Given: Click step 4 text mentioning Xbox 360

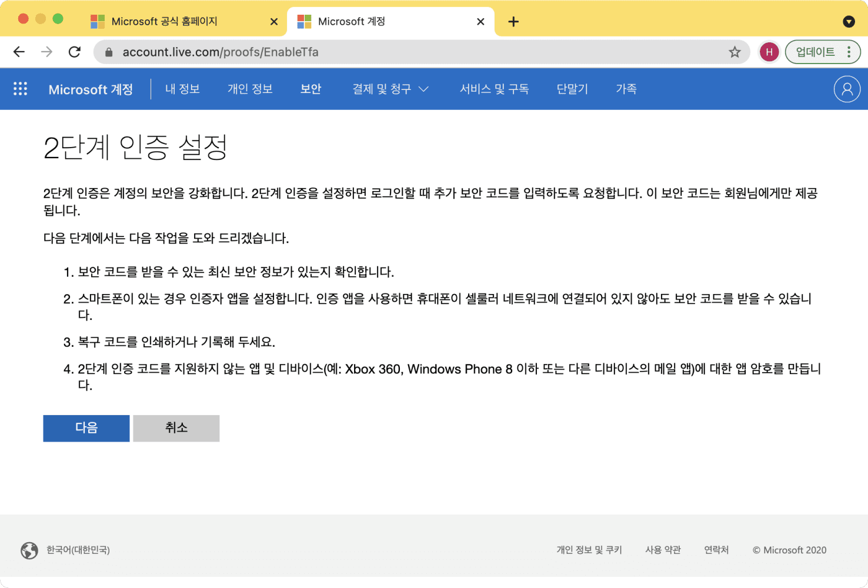Looking at the screenshot, I should (x=449, y=377).
